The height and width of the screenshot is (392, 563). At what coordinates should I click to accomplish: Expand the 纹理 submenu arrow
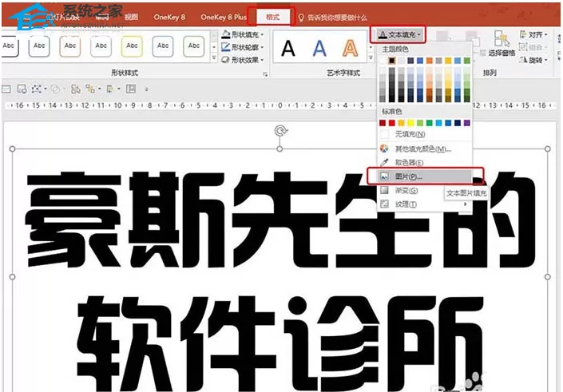466,204
